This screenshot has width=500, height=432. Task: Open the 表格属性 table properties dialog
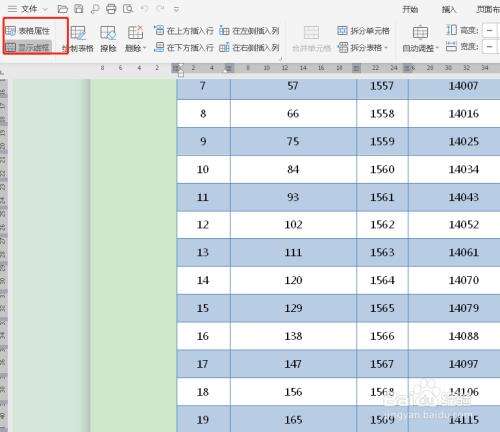pos(28,31)
